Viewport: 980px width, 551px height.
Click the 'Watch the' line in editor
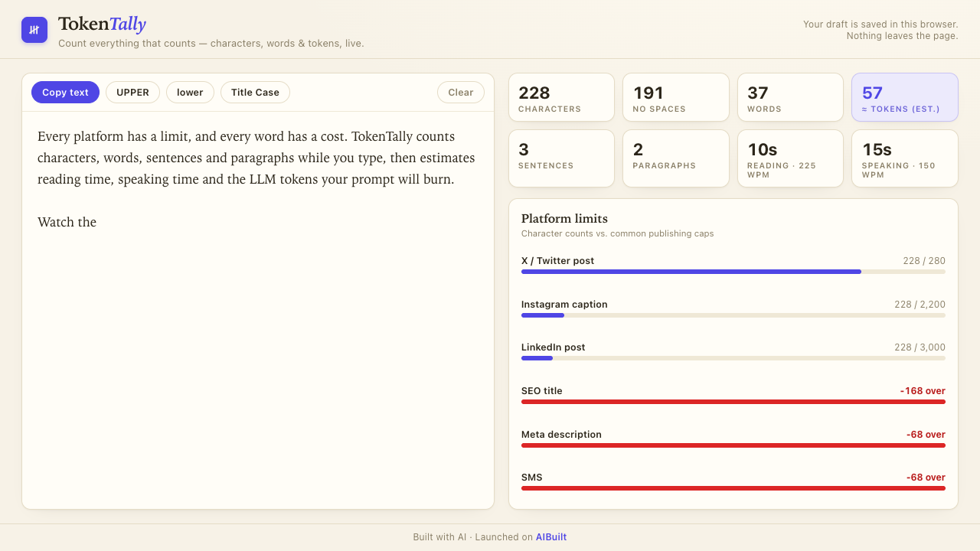(67, 222)
